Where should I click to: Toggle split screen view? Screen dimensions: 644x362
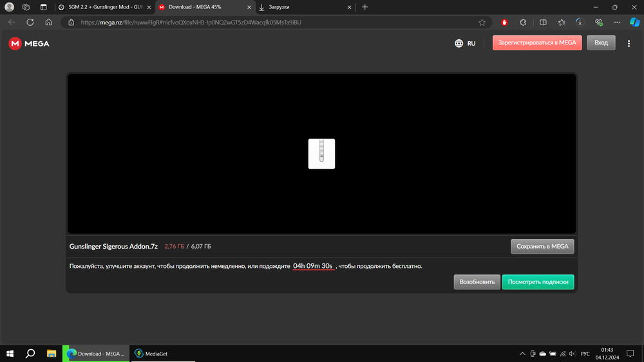543,22
